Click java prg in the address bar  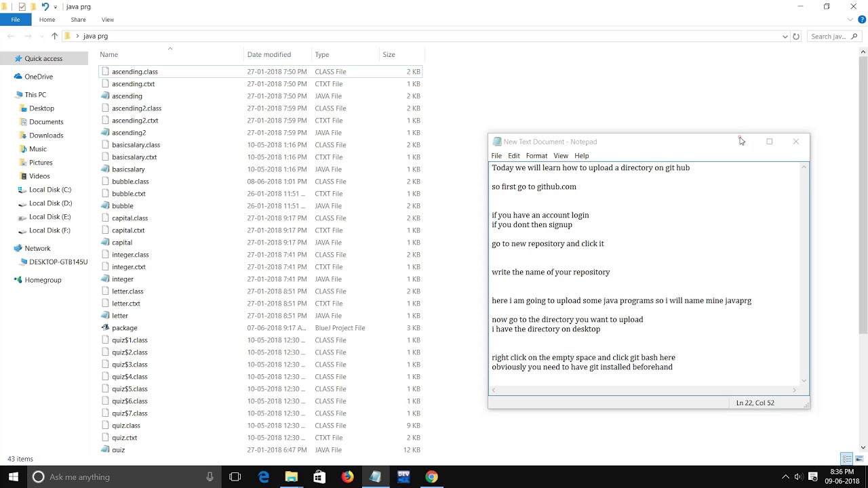[96, 36]
